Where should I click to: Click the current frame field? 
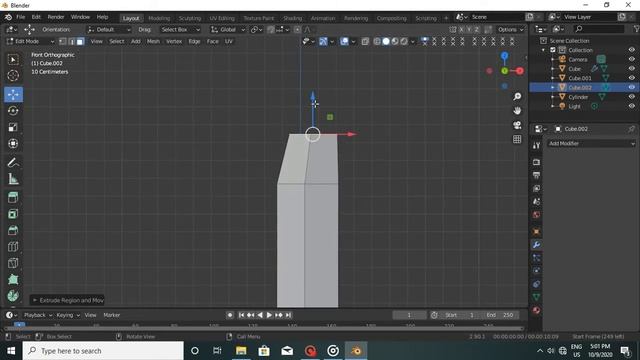409,315
